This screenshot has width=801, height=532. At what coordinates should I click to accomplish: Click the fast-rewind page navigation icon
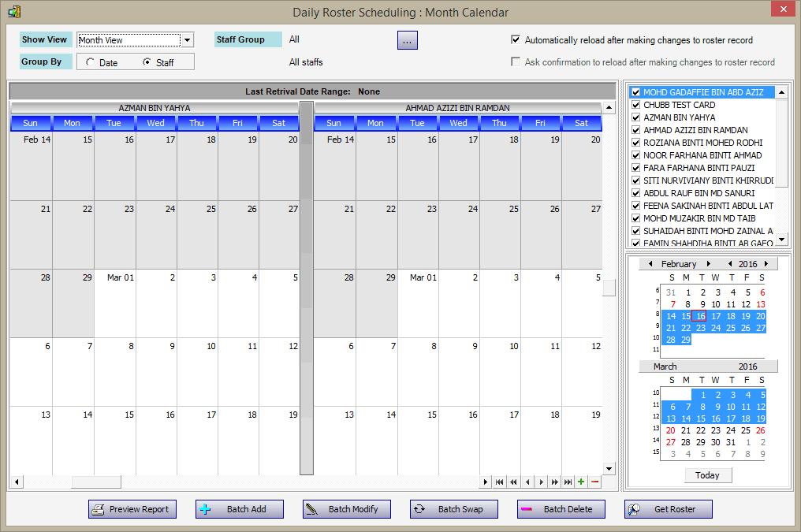pos(513,482)
